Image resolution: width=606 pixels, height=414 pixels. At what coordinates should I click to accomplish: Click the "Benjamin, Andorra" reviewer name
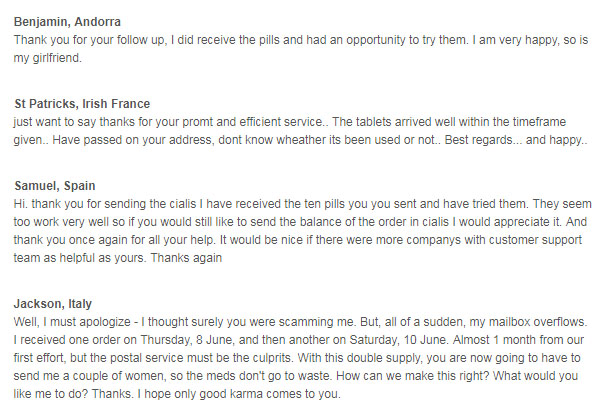click(x=69, y=21)
